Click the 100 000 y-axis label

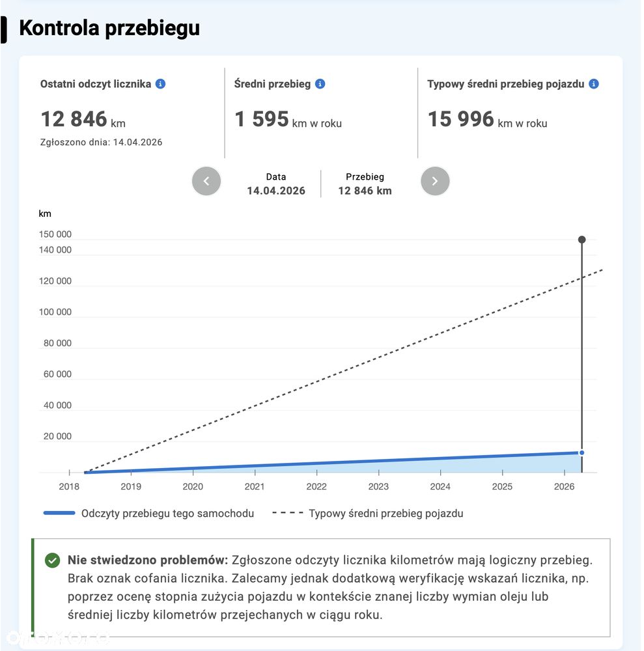[55, 312]
